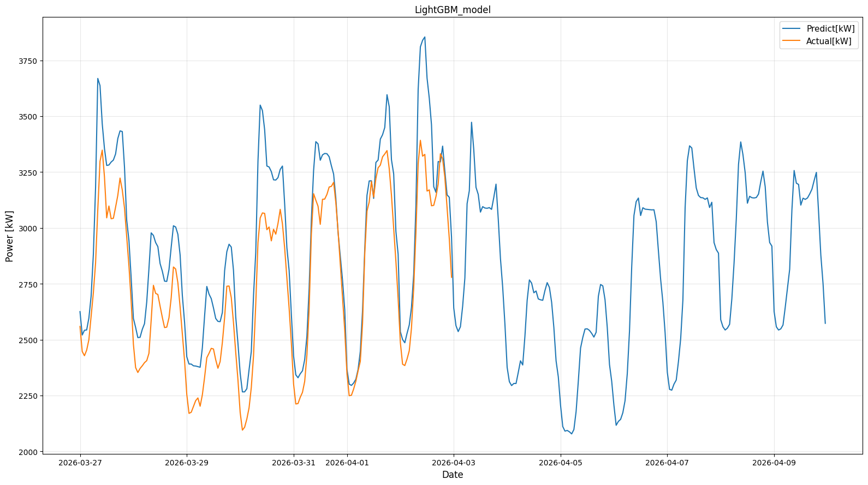Image resolution: width=868 pixels, height=485 pixels.
Task: Click the 3750 y-axis tick label
Action: click(x=27, y=61)
